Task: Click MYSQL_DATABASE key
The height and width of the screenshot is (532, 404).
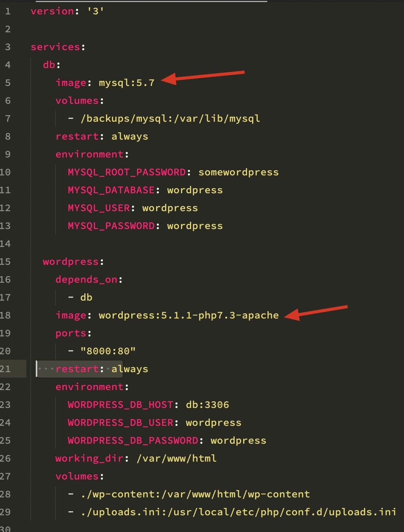Action: [111, 190]
